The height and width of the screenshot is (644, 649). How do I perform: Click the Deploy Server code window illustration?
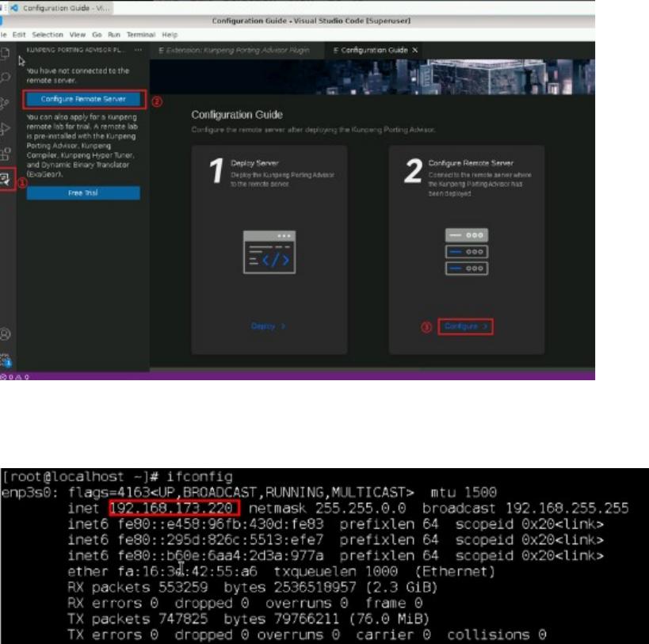[x=269, y=252]
